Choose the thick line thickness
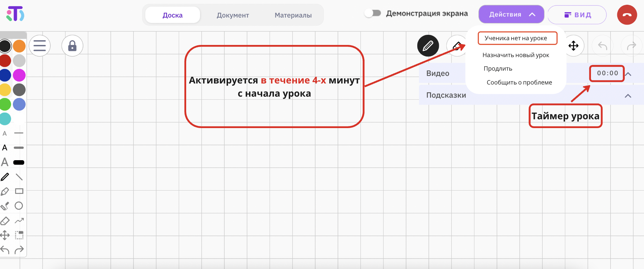Screen dimensions: 644x269 [x=19, y=163]
